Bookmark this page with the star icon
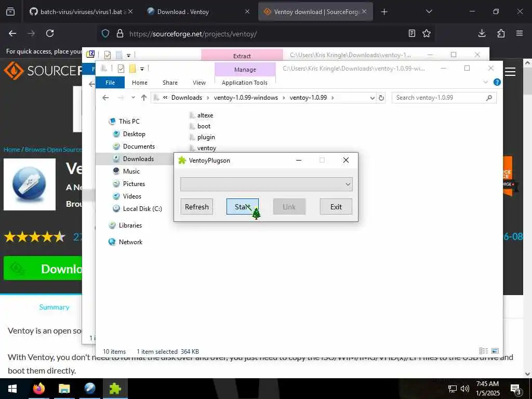This screenshot has width=532, height=399. coord(427,33)
